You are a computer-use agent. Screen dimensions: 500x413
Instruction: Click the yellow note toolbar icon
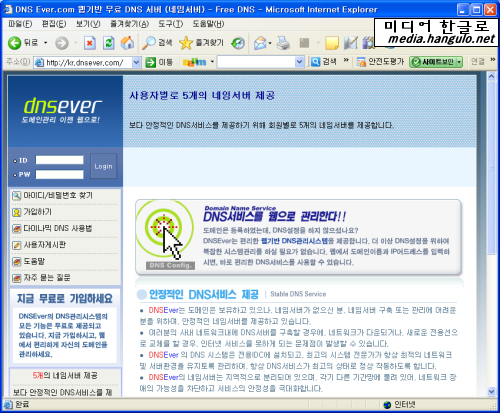(332, 43)
